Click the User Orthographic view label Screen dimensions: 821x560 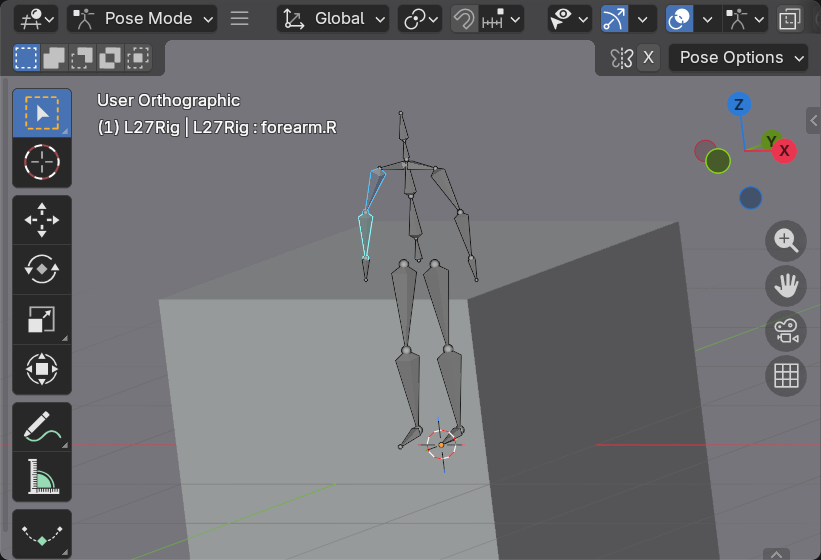pos(169,100)
